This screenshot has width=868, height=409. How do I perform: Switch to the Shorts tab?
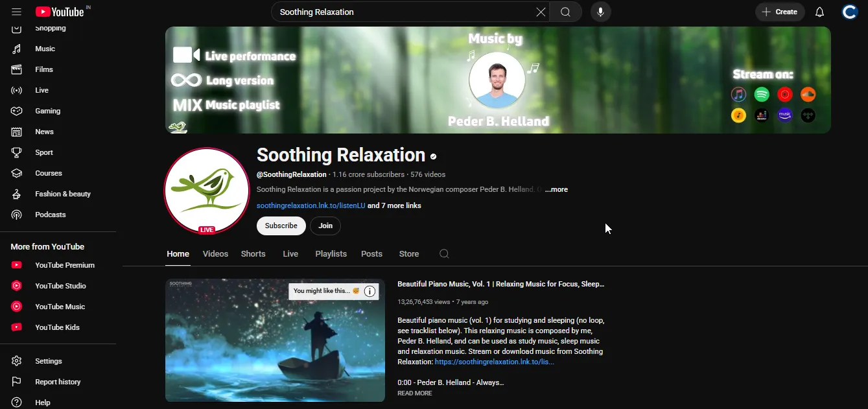[253, 254]
